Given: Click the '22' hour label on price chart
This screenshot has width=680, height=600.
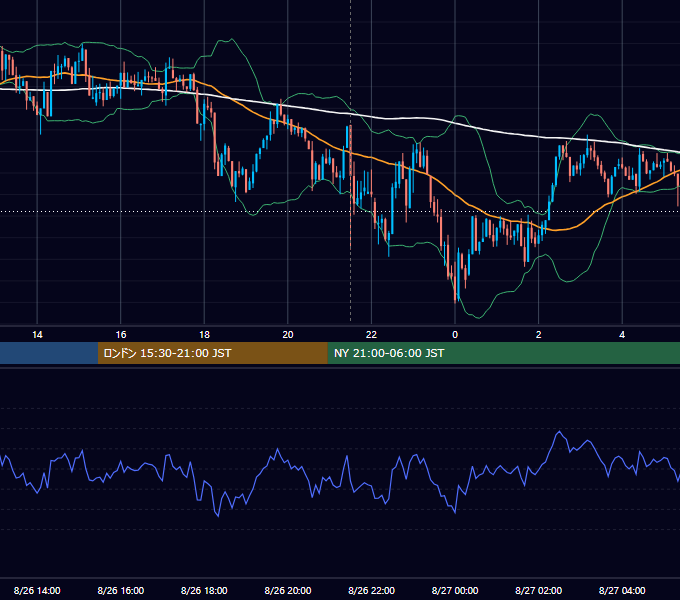Looking at the screenshot, I should 371,335.
